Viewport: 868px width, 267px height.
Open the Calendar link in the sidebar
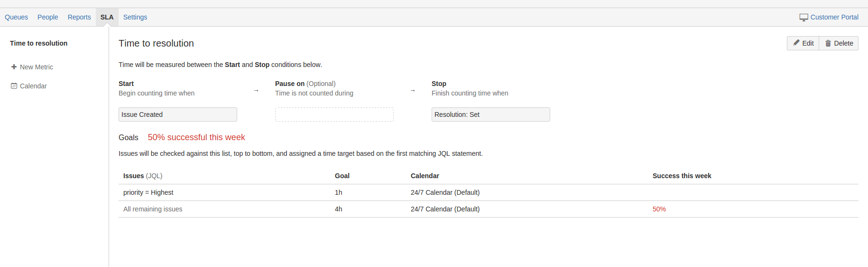[33, 86]
